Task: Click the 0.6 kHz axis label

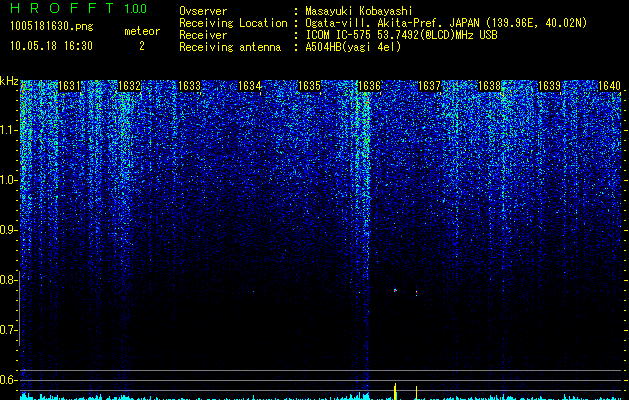Action: pyautogui.click(x=7, y=380)
